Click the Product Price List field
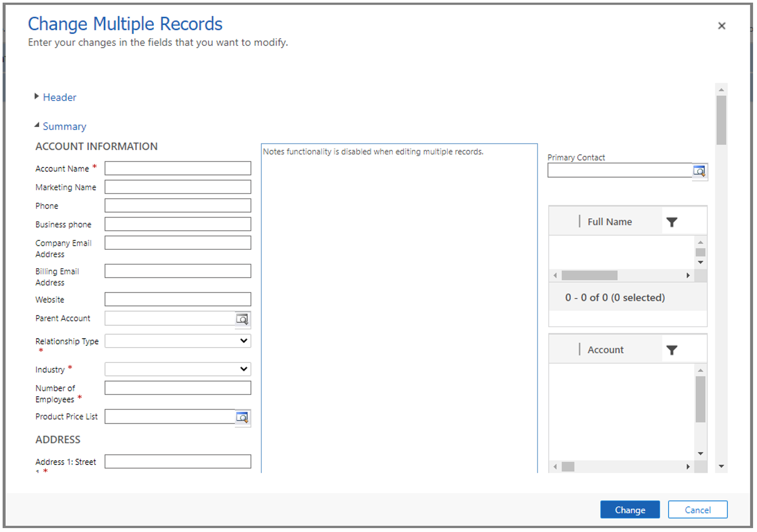The height and width of the screenshot is (532, 757). (x=170, y=417)
